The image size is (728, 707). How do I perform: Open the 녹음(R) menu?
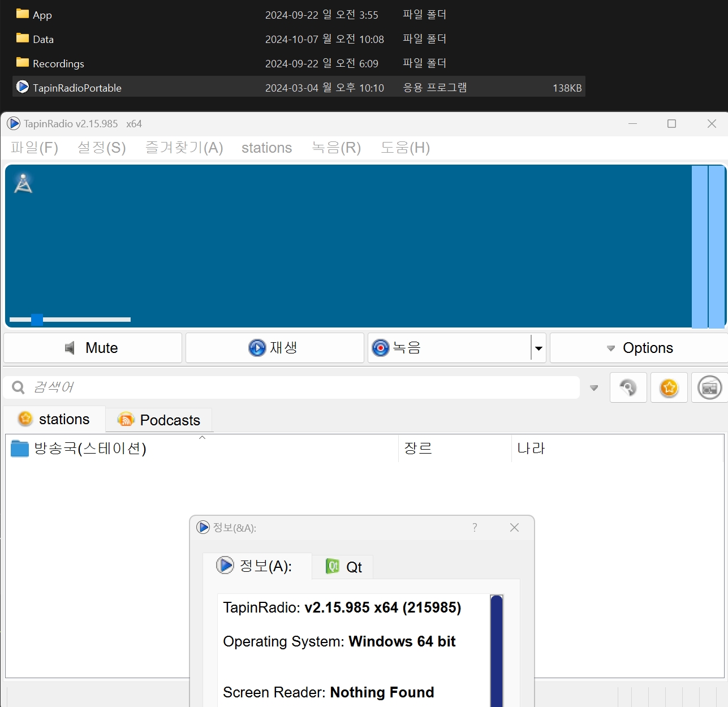tap(337, 148)
